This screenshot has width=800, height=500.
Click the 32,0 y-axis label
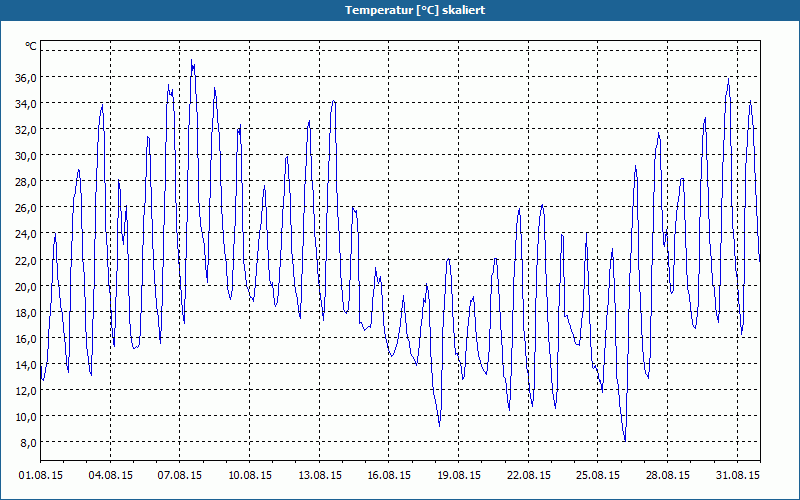26,130
